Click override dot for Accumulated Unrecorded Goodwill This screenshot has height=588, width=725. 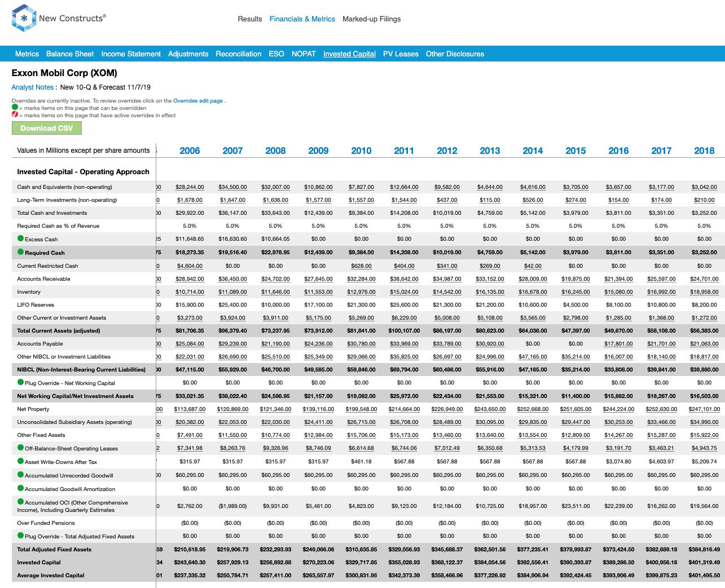coord(21,475)
